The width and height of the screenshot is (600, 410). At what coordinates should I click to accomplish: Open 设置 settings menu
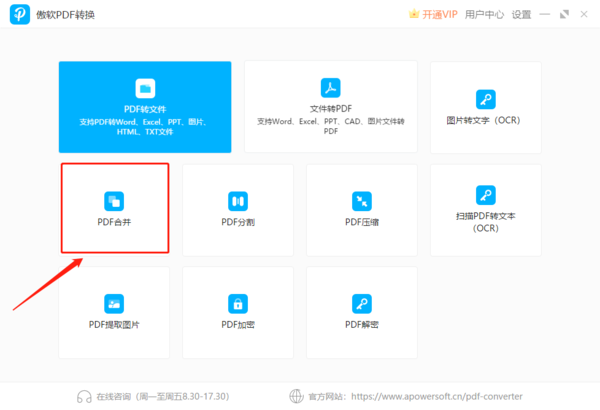tap(522, 14)
